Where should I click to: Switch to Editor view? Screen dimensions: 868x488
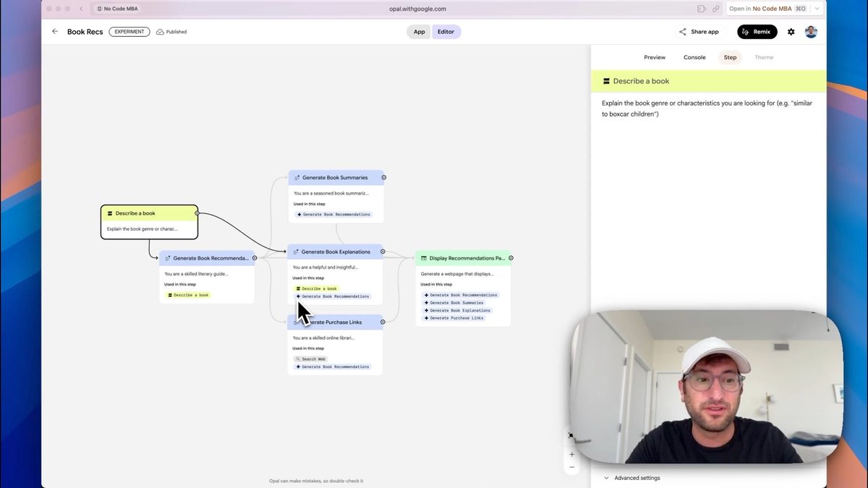click(446, 32)
